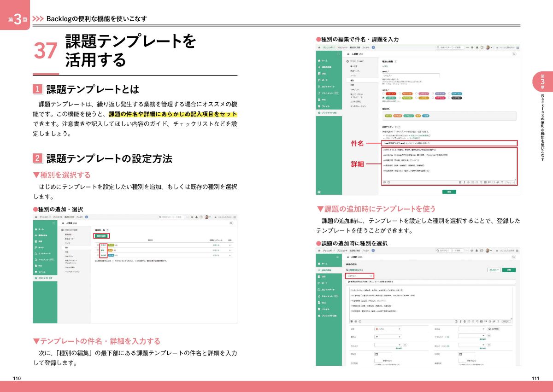Screen dimensions: 553x392
Task: Select カテゴリー settings menu item in type list screenshot
Action: pos(70,256)
